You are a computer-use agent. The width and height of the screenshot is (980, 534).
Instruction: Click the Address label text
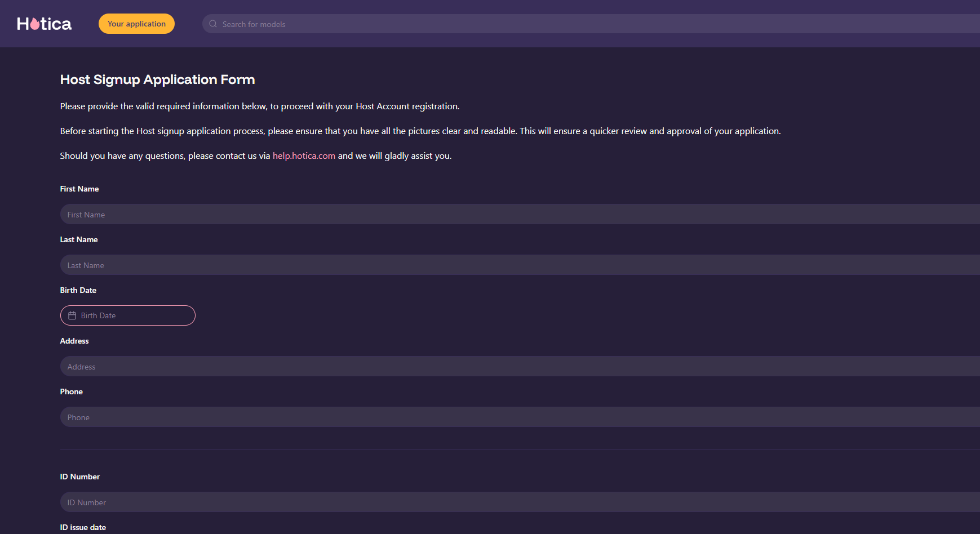(74, 341)
